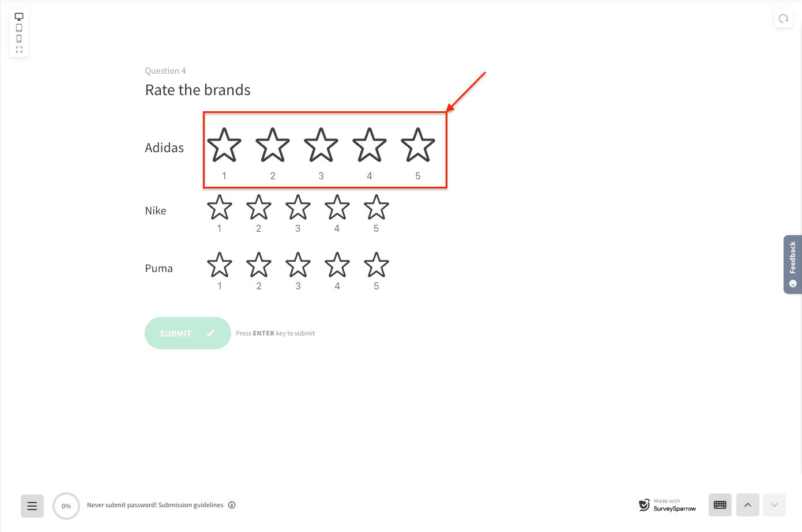Click the 0% progress circle
This screenshot has width=802, height=532.
click(66, 506)
